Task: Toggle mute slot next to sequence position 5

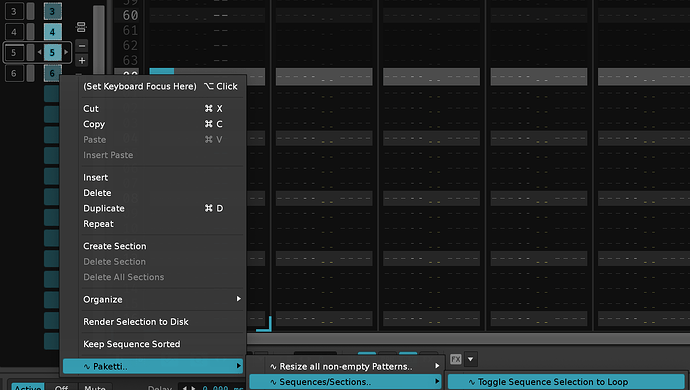Action: 30,52
